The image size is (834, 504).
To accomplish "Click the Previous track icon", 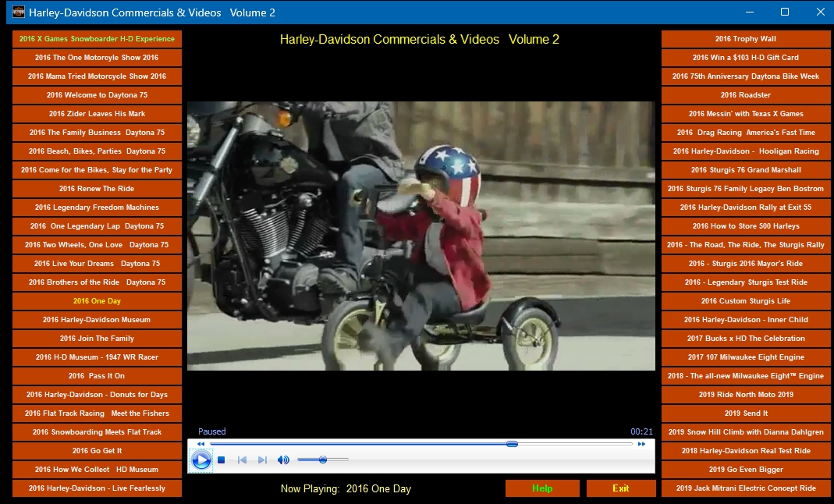I will point(242,460).
